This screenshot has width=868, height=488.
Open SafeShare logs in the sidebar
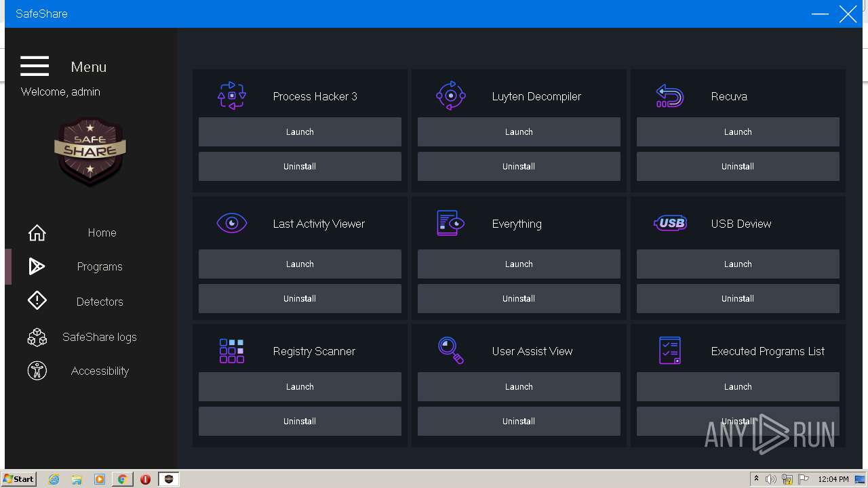click(100, 337)
